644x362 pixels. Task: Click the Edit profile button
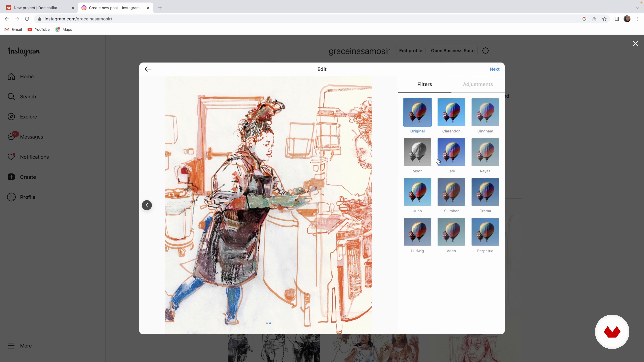click(411, 51)
